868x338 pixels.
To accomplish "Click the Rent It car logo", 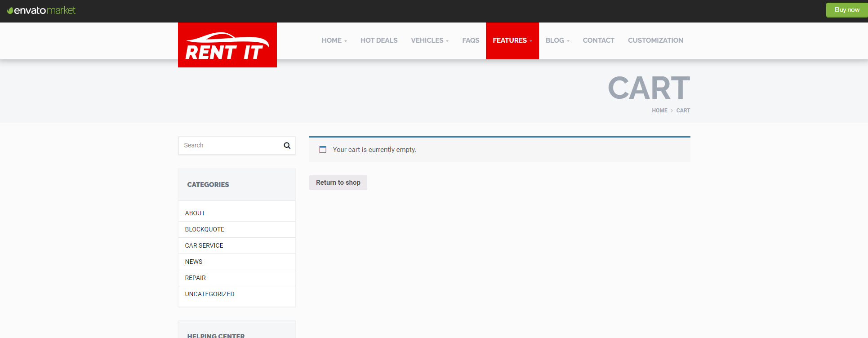I will [x=227, y=45].
